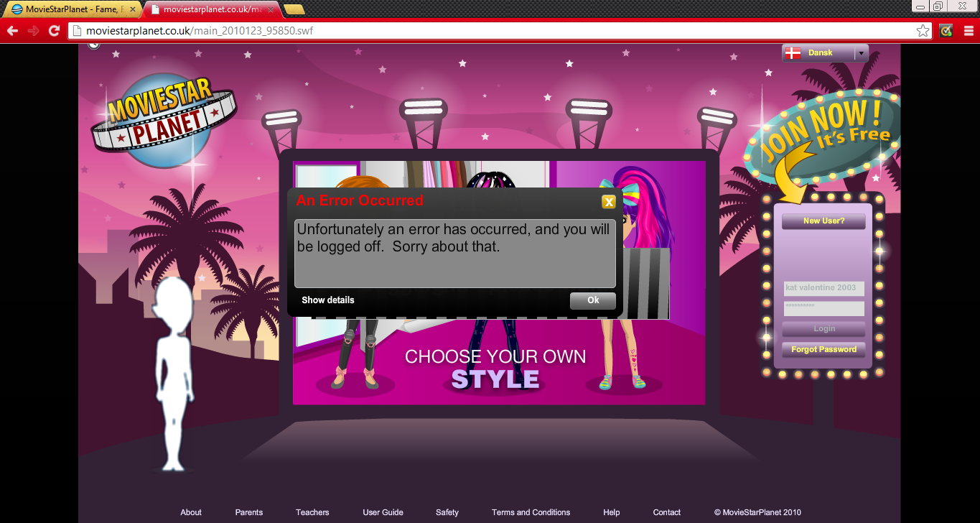The height and width of the screenshot is (523, 980).
Task: Open the Dansk language dropdown
Action: click(x=859, y=52)
